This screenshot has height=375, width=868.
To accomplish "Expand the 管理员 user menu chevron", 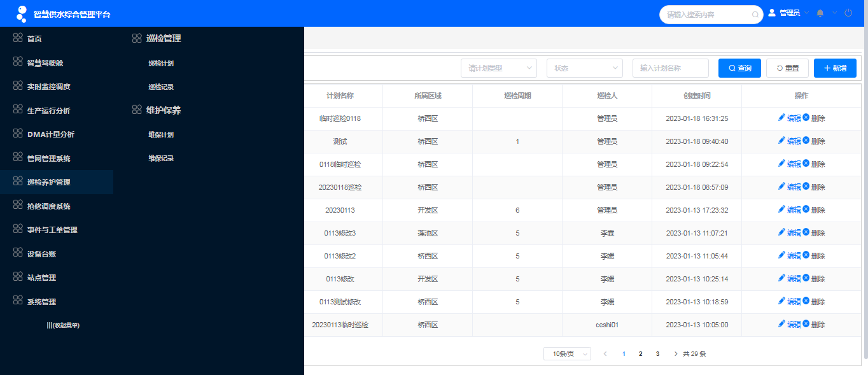I will (807, 13).
